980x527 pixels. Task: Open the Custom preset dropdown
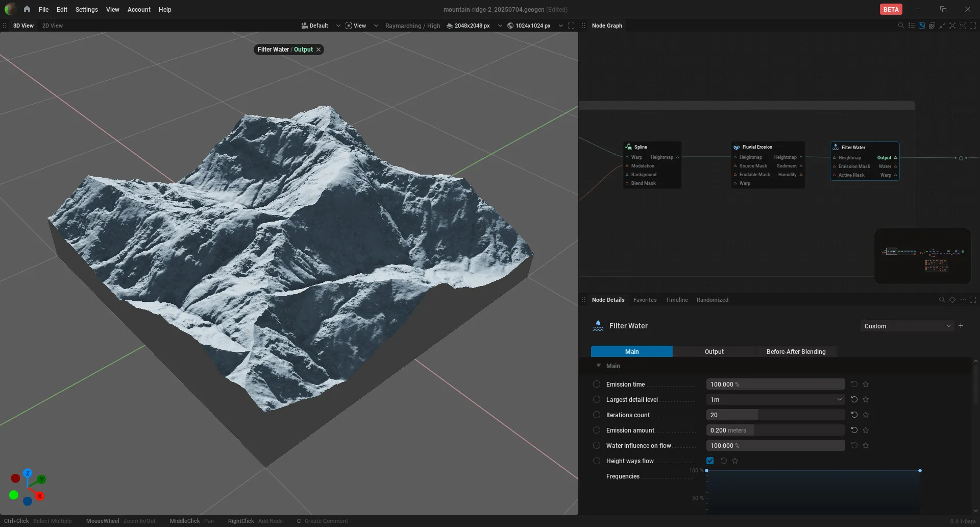coord(907,326)
